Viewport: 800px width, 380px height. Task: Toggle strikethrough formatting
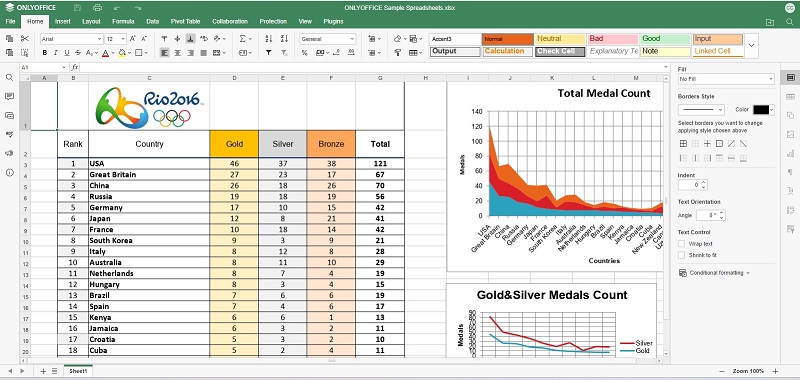click(x=78, y=53)
